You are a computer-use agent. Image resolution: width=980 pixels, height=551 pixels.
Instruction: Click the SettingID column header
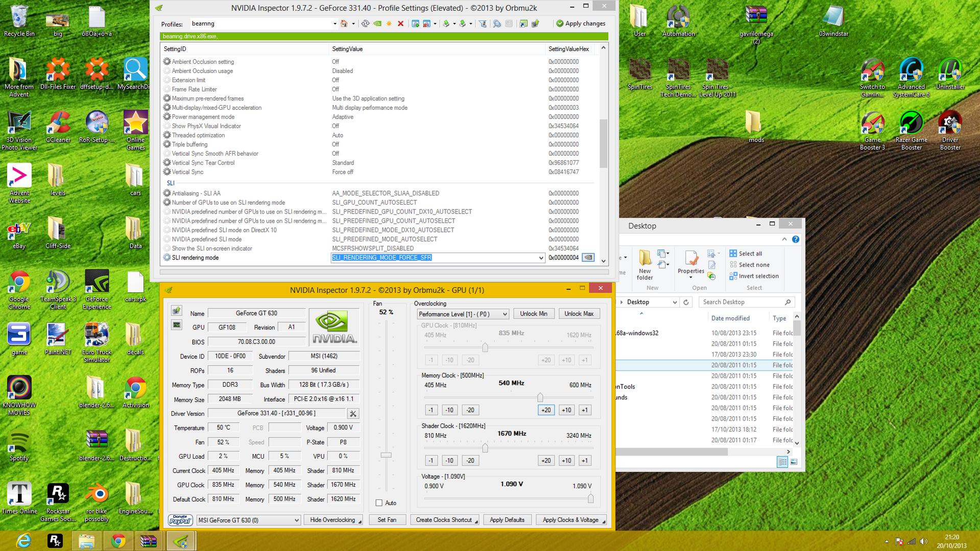tap(245, 49)
